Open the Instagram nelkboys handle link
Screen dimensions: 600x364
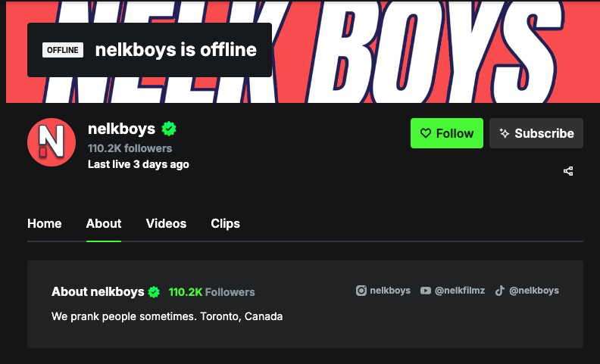tap(390, 291)
